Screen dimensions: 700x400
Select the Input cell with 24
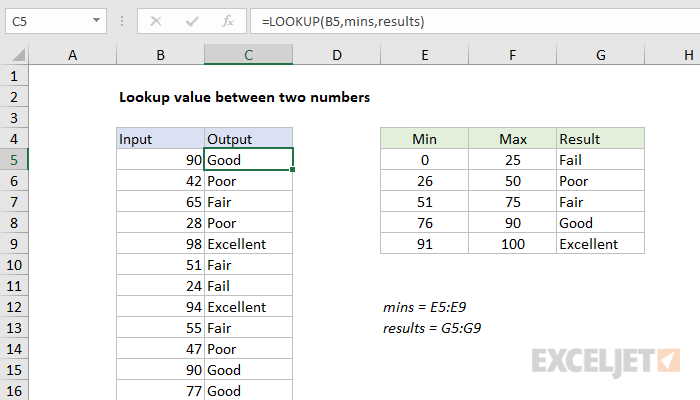click(x=160, y=286)
